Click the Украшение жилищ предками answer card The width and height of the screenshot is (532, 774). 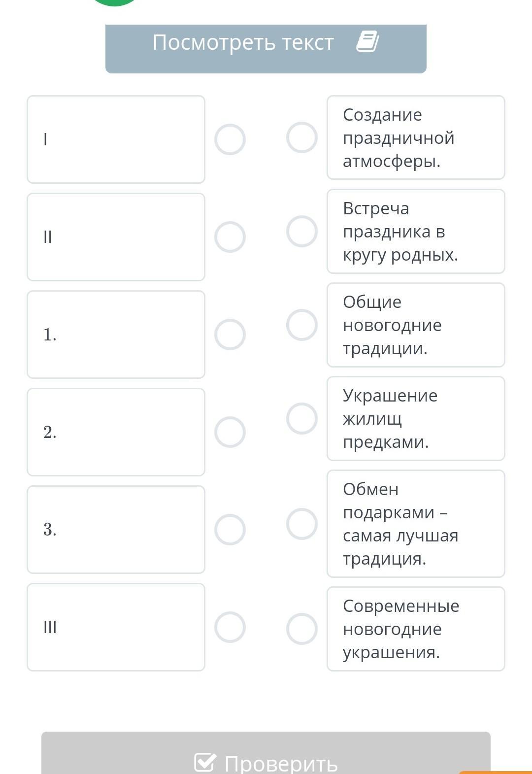(416, 418)
